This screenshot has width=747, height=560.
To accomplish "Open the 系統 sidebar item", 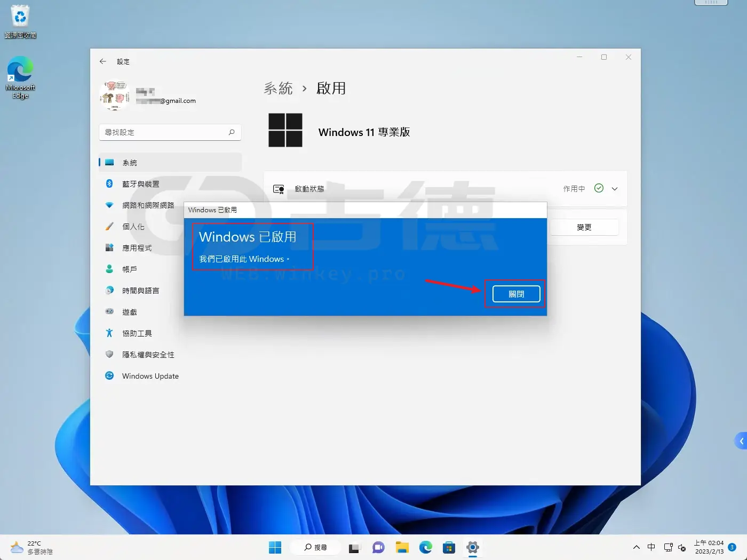I will [170, 163].
